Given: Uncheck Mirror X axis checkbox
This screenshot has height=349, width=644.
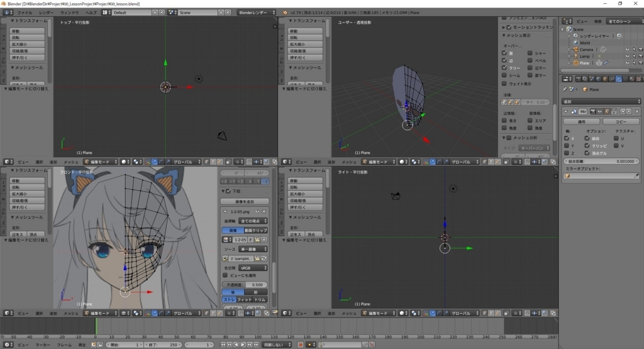Looking at the screenshot, I should coord(567,138).
